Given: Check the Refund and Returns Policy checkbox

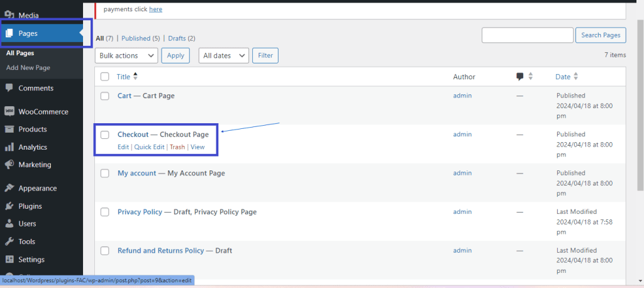Looking at the screenshot, I should pyautogui.click(x=105, y=251).
